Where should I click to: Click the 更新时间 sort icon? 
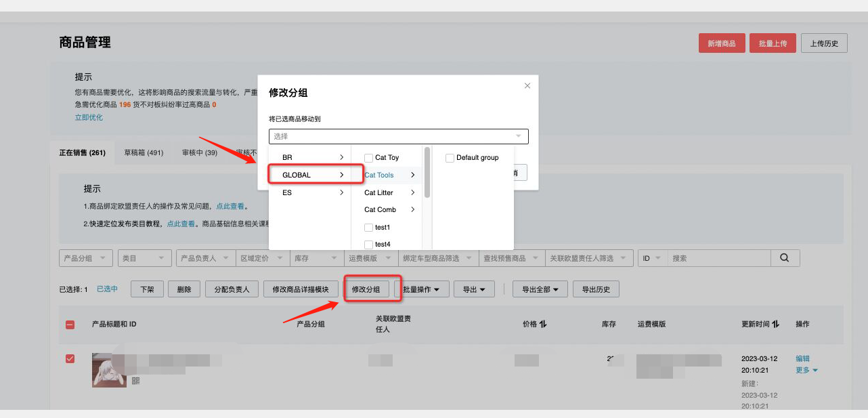click(775, 325)
